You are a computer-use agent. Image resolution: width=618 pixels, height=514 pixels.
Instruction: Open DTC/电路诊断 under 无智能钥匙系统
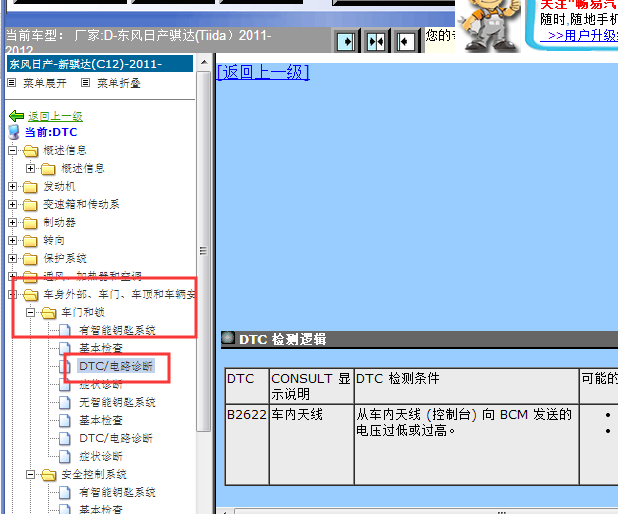coord(116,438)
